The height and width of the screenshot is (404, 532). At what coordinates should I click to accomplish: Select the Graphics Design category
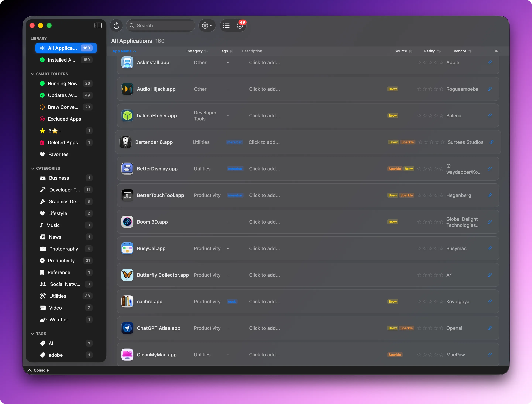(x=66, y=201)
